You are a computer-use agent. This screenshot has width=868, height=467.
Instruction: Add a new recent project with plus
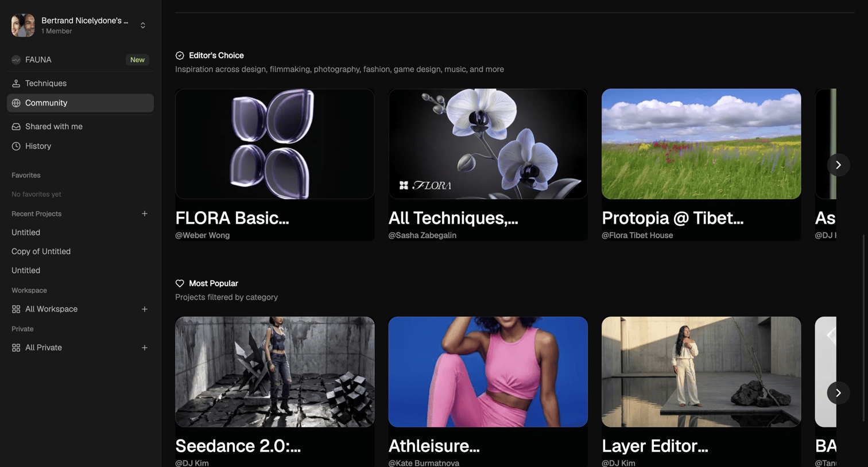point(145,214)
